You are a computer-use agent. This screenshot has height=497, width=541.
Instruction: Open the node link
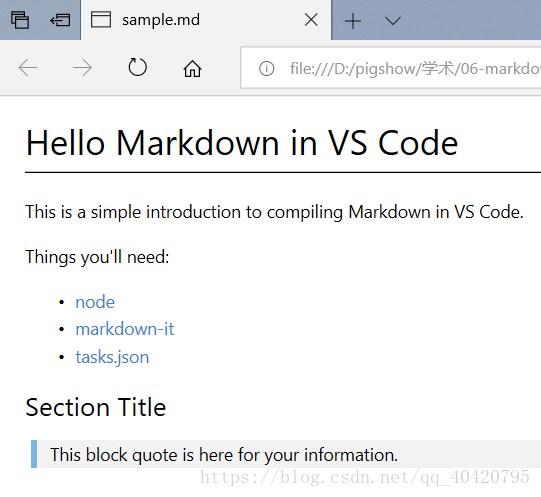(95, 302)
